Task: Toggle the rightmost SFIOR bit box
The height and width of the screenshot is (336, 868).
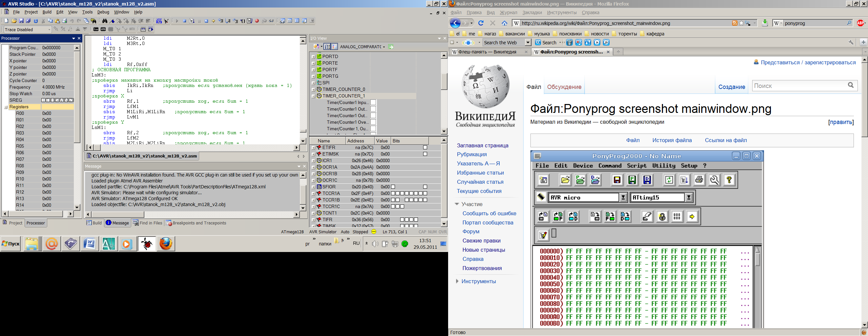Action: [425, 187]
